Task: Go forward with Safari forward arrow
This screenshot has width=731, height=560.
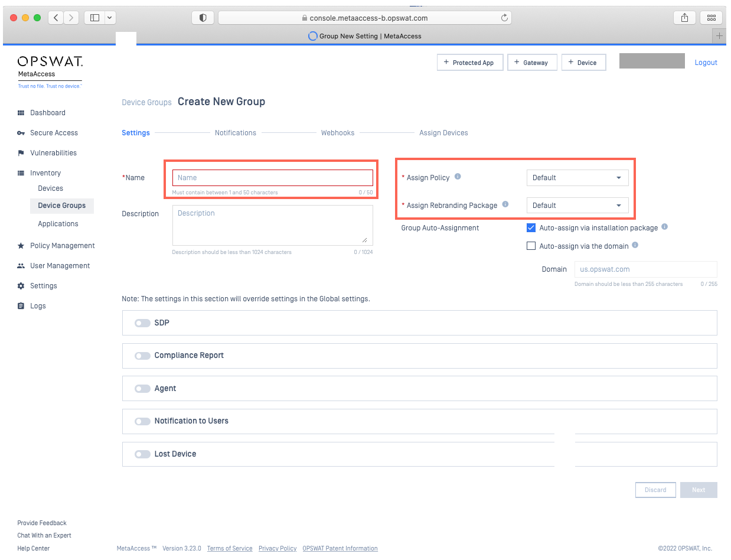Action: (71, 18)
